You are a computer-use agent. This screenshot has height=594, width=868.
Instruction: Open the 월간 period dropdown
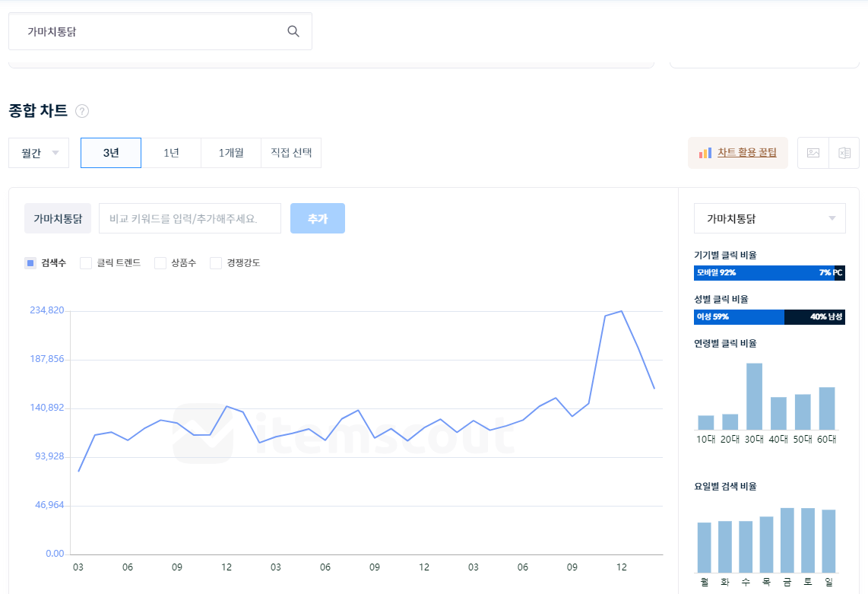39,153
